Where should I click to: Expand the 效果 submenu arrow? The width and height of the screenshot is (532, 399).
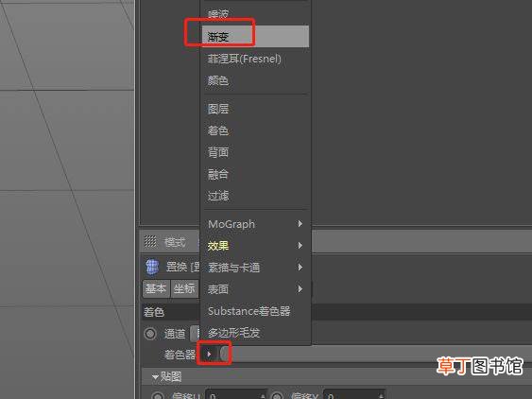coord(300,246)
